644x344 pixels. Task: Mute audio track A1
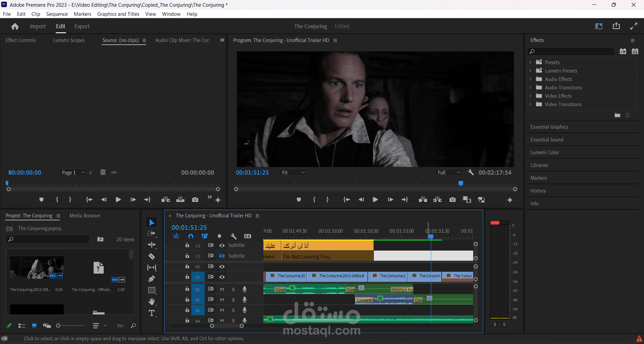click(222, 289)
